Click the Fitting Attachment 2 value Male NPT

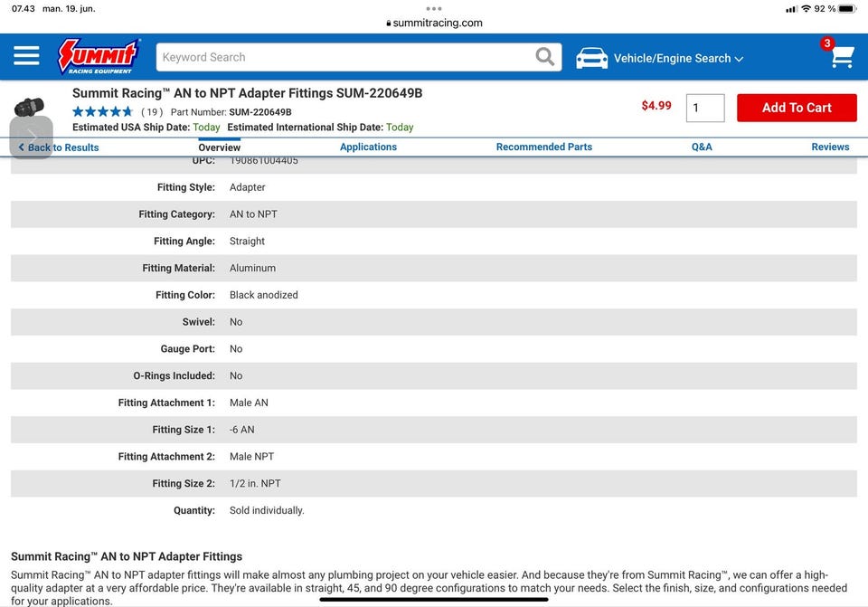point(252,456)
